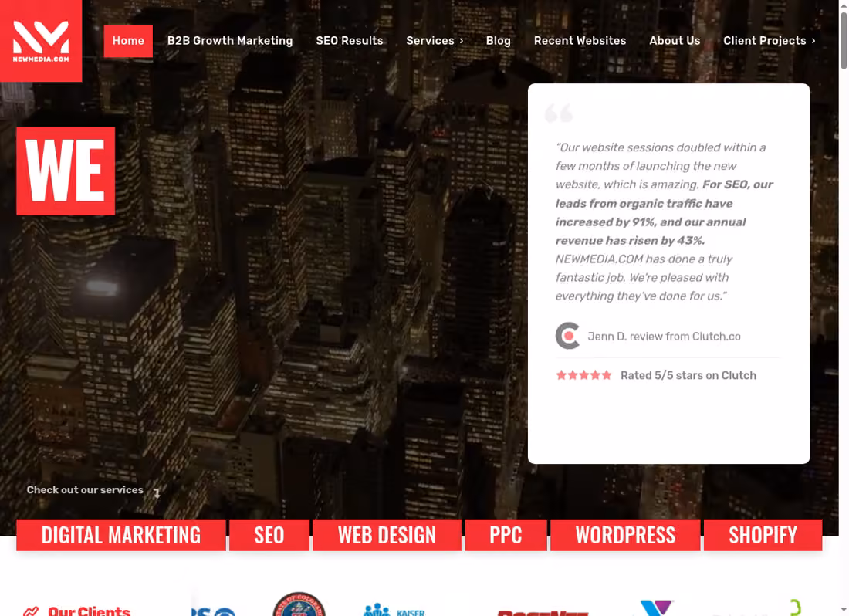This screenshot has width=849, height=616.
Task: Click the large WE headline block
Action: 66,171
